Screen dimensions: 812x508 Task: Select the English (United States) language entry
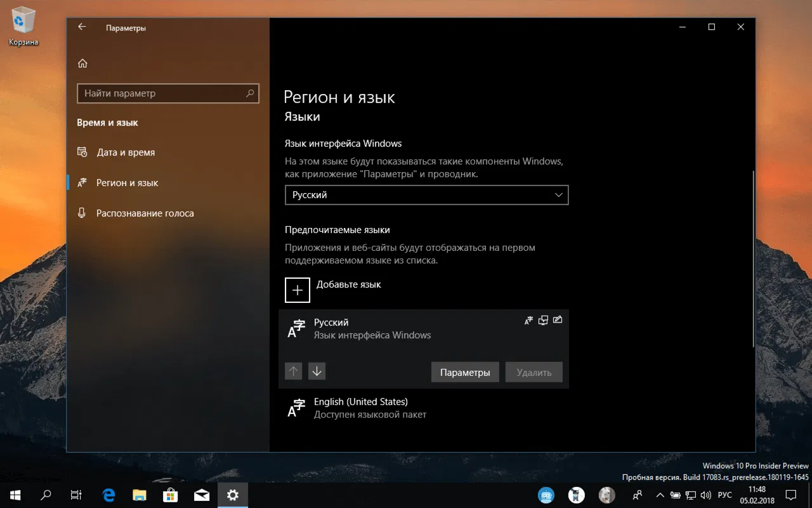click(360, 408)
